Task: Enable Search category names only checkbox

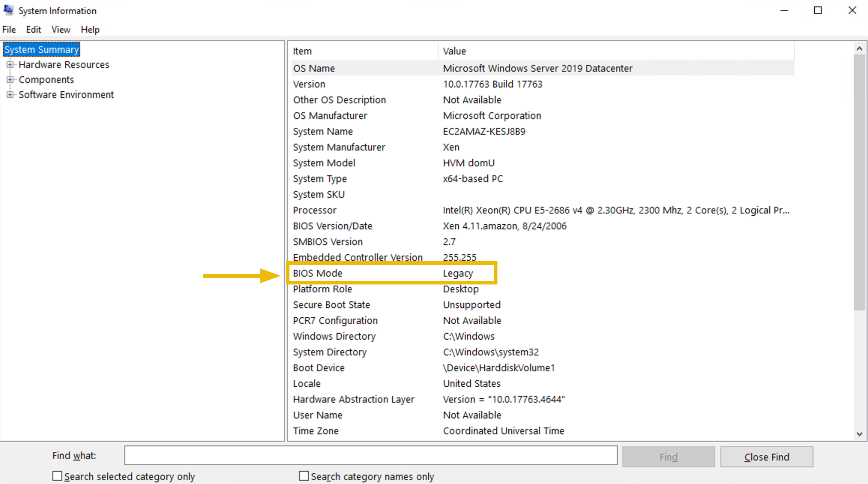Action: coord(304,476)
